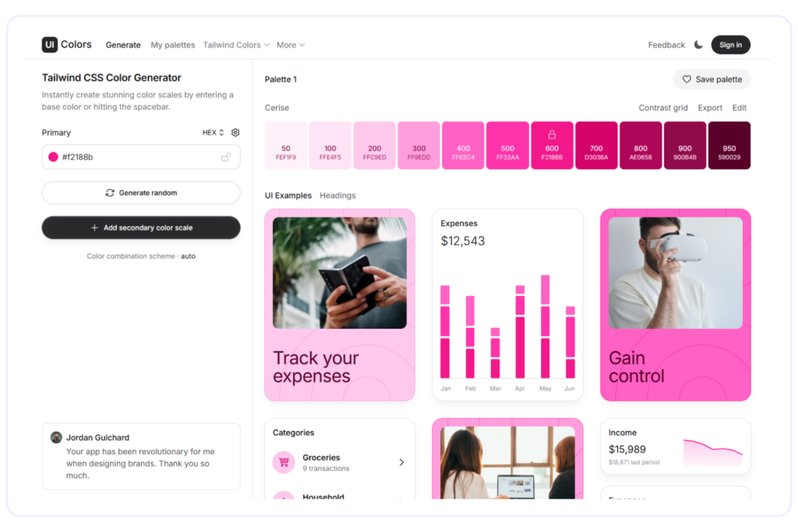Click the Groceries shopping cart icon

[284, 463]
